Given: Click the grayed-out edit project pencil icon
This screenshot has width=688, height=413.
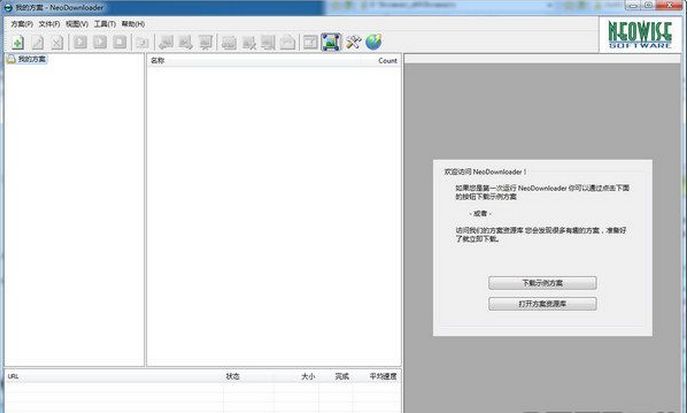Looking at the screenshot, I should click(x=38, y=43).
